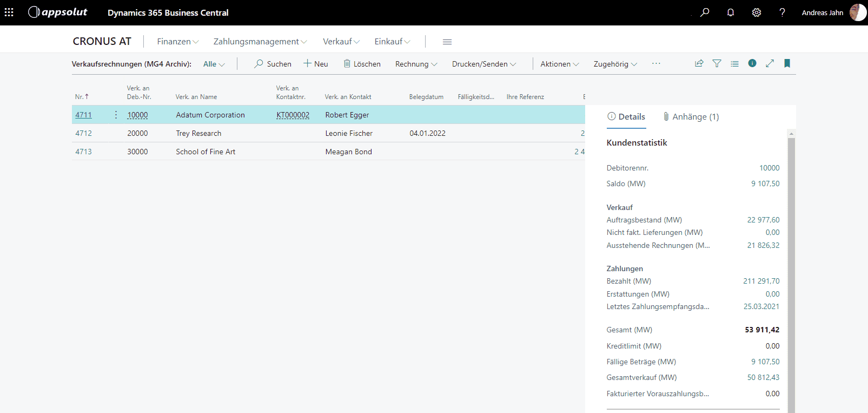Expand the Drucken/Senden dropdown
Viewport: 868px width, 413px height.
[x=483, y=64]
